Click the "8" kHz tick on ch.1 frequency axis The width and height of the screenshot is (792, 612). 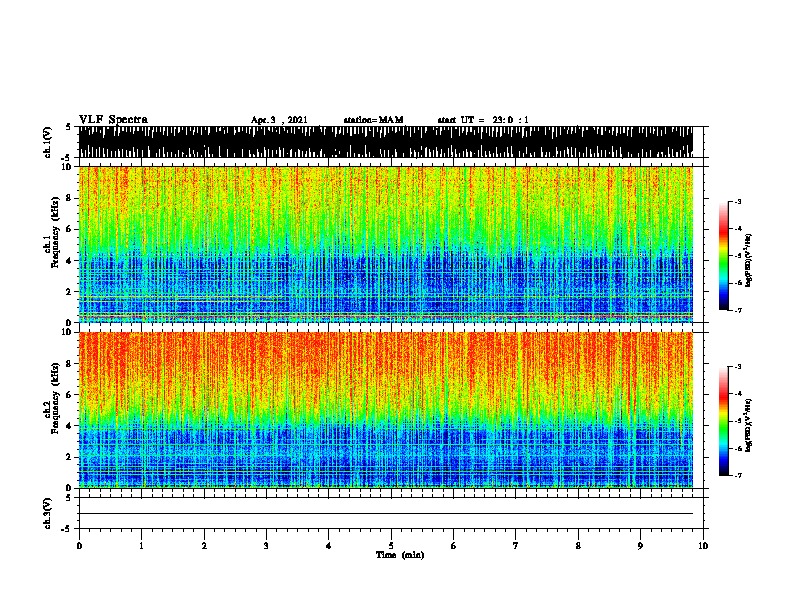click(69, 198)
